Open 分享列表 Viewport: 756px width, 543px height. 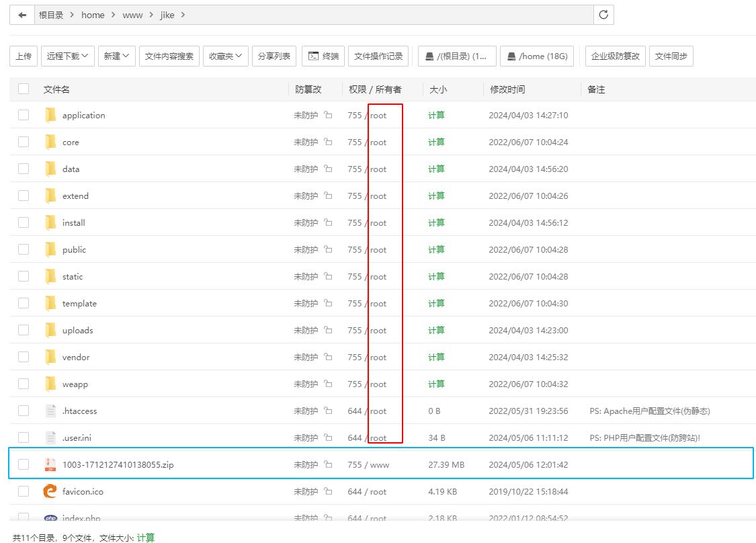point(274,56)
